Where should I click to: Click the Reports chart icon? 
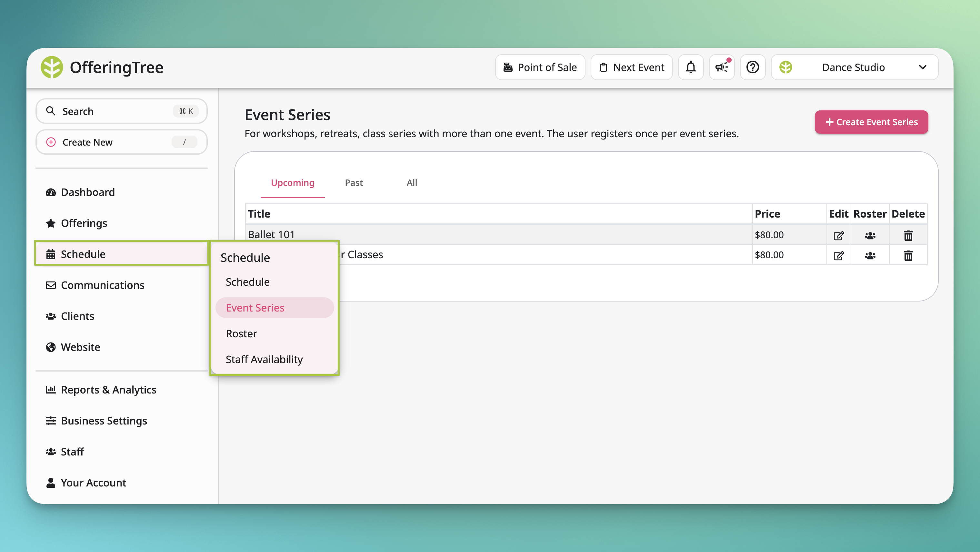pyautogui.click(x=51, y=389)
